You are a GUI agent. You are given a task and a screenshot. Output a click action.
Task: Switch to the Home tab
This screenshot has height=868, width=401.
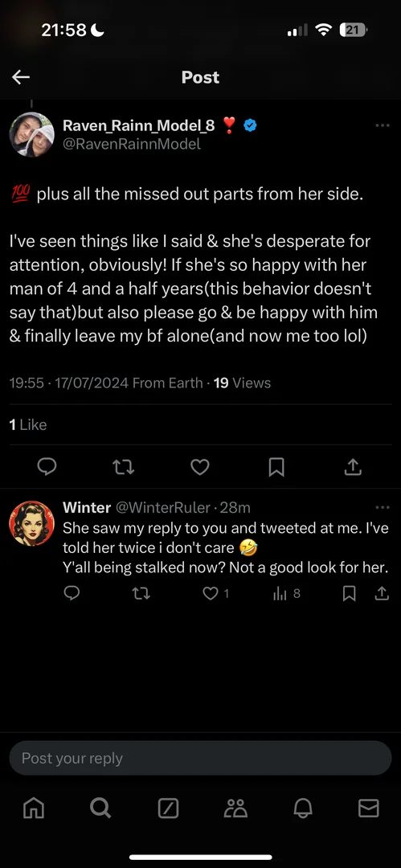pos(33,809)
